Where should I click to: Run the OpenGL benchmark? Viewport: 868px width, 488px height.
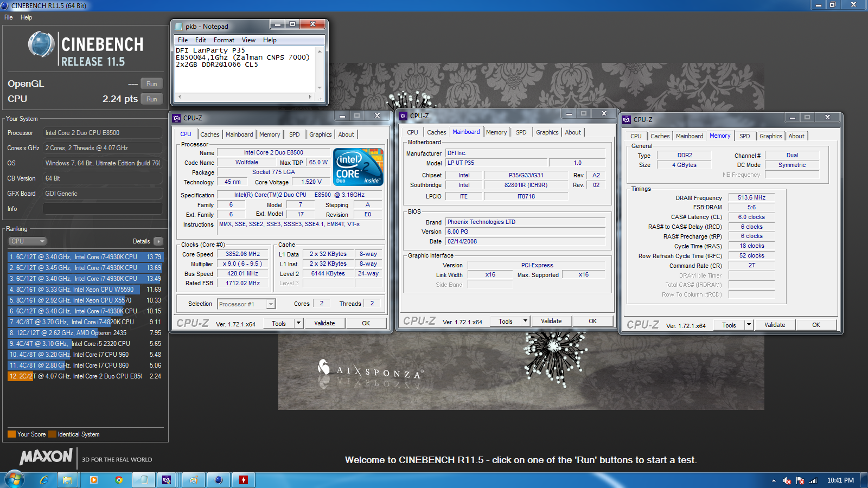[152, 84]
